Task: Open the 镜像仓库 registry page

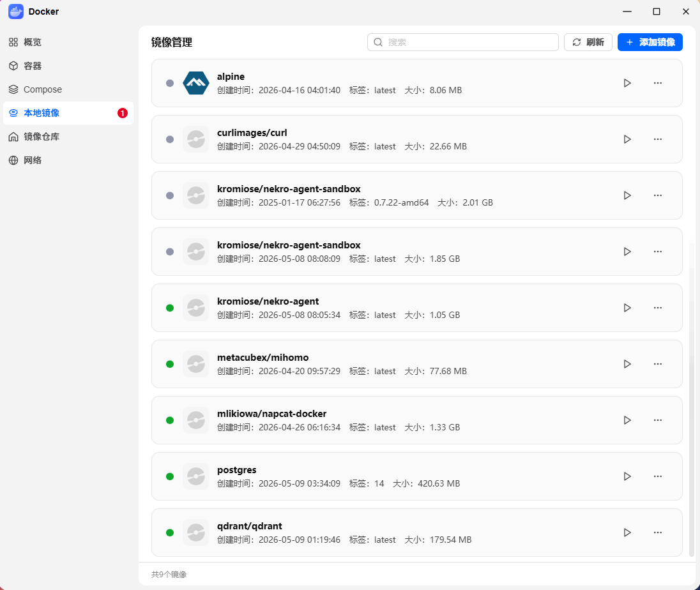Action: point(68,137)
